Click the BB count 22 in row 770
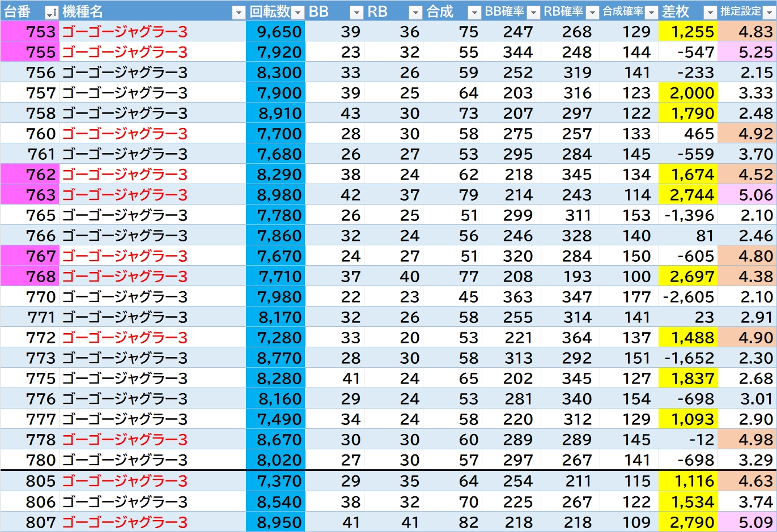The image size is (777, 532). 334,297
